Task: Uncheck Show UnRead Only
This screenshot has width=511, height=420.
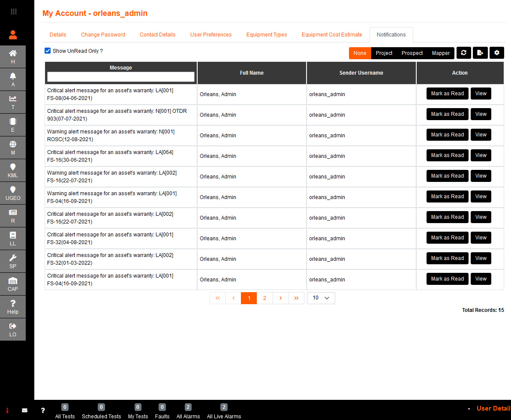Action: click(x=48, y=51)
